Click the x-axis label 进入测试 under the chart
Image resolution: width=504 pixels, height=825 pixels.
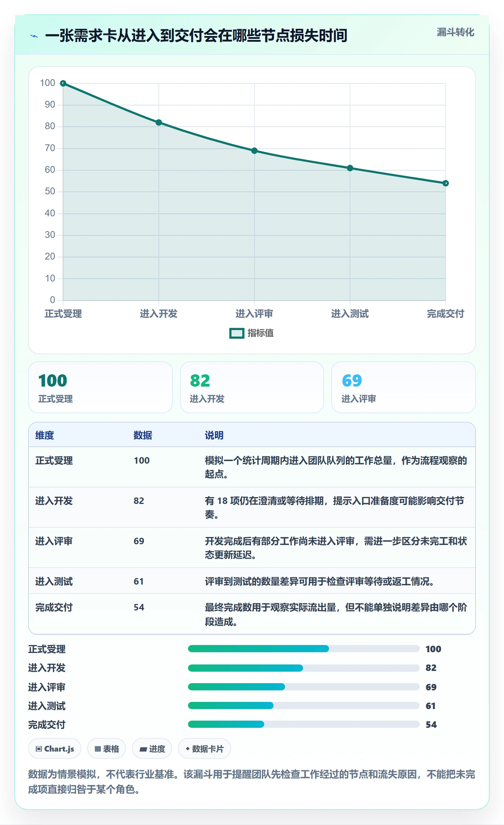[350, 314]
